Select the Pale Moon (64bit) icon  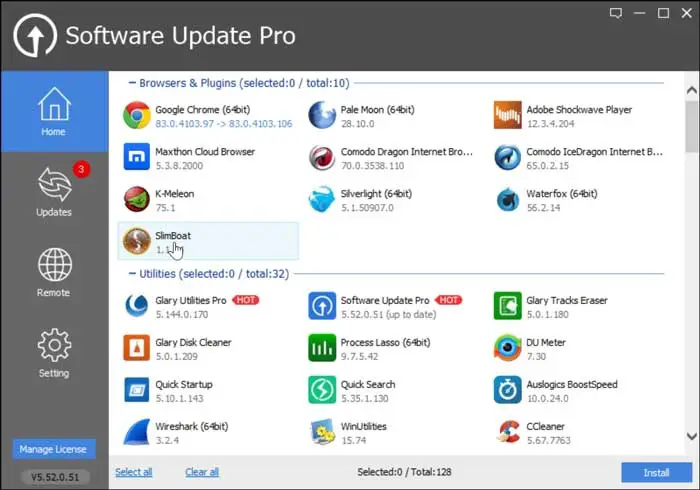(x=322, y=115)
